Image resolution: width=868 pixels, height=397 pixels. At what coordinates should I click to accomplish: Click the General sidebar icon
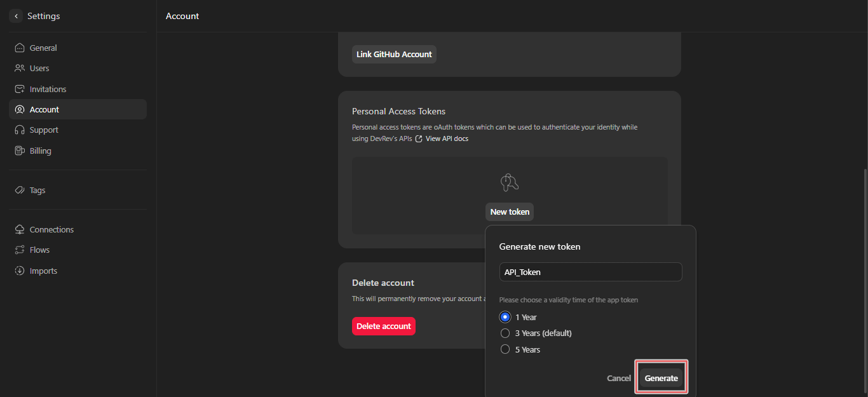(x=20, y=48)
